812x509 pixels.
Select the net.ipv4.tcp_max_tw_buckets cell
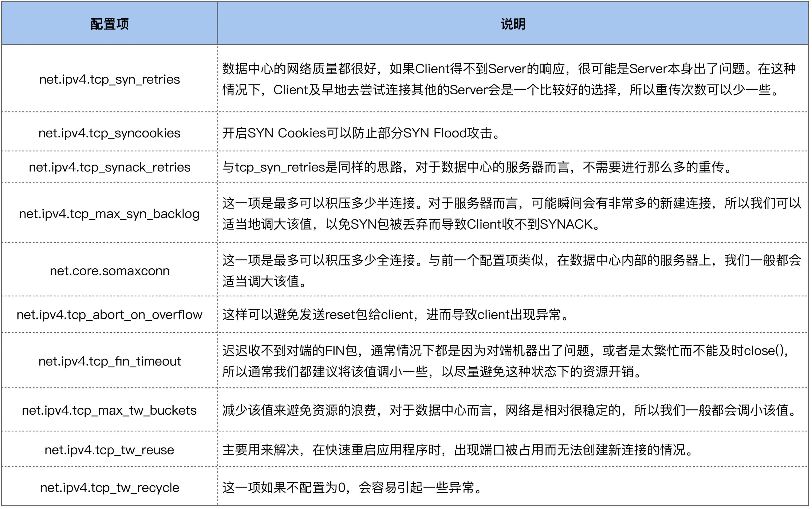click(109, 410)
